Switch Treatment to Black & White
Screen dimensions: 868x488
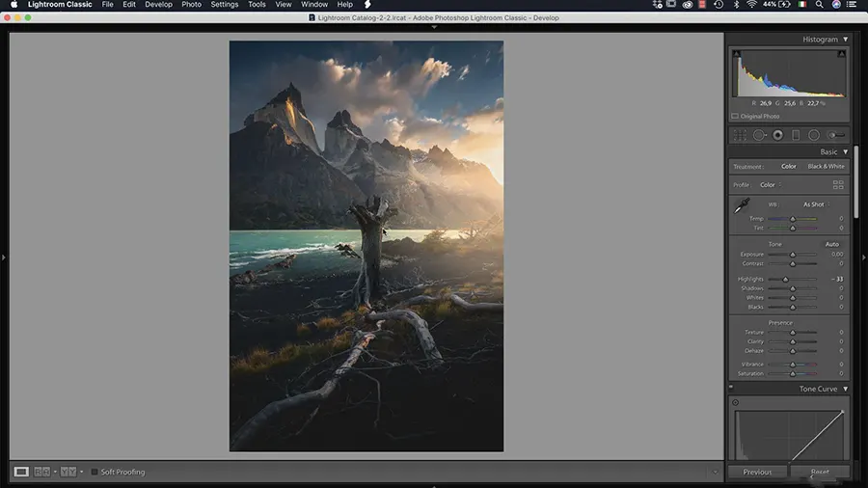pos(825,166)
